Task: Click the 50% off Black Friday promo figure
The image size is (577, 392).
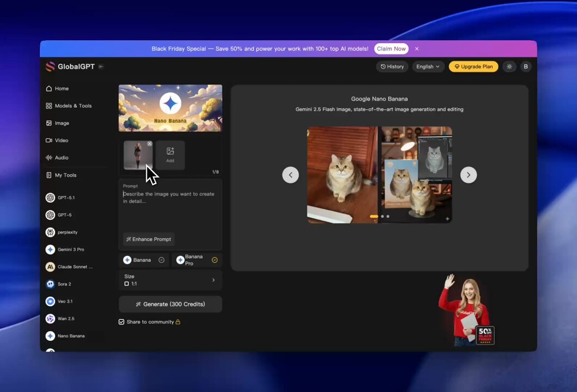Action: (x=466, y=310)
